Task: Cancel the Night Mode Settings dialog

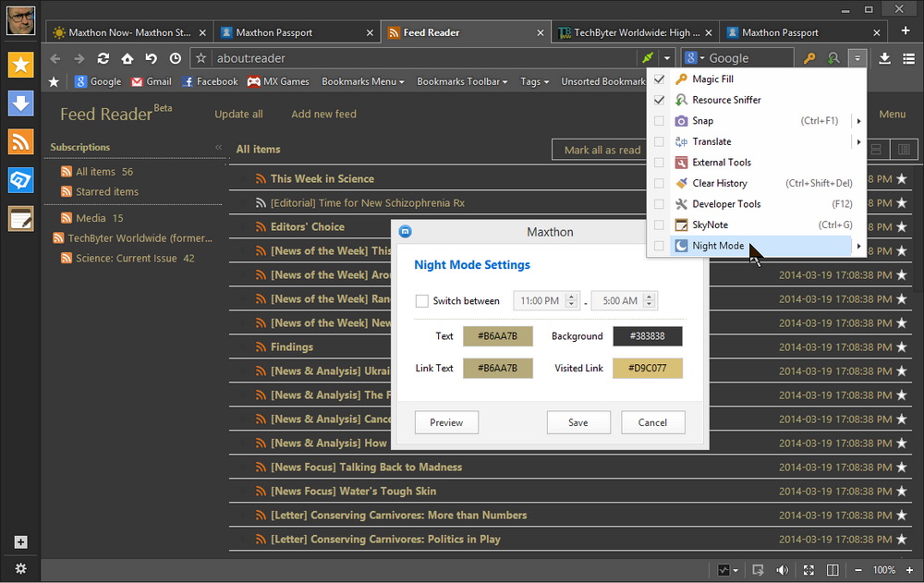Action: point(652,422)
